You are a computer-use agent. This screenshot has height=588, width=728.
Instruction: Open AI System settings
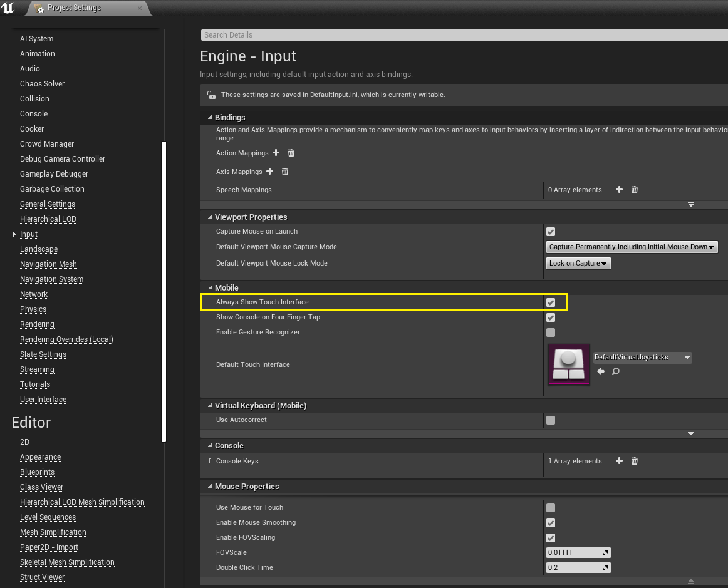click(x=37, y=39)
